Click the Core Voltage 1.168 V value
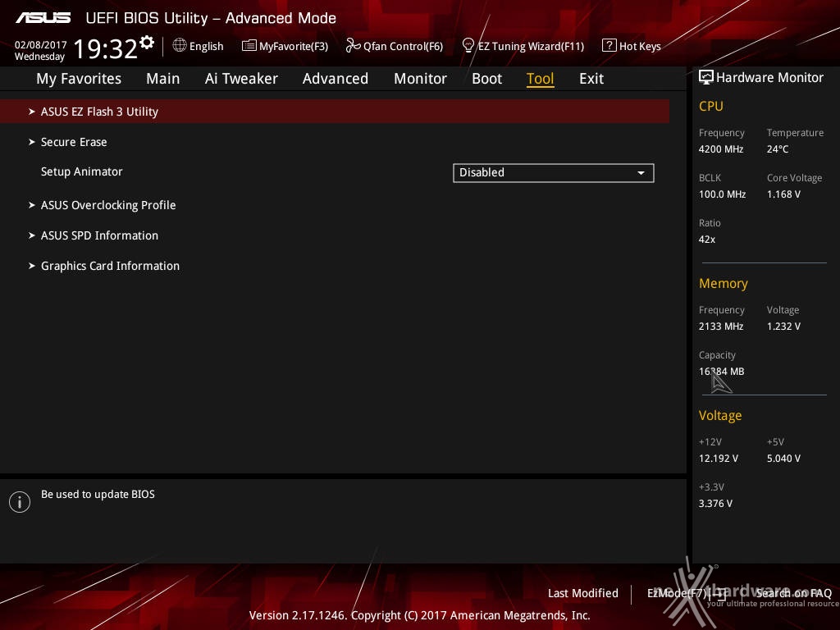This screenshot has width=840, height=630. click(783, 194)
